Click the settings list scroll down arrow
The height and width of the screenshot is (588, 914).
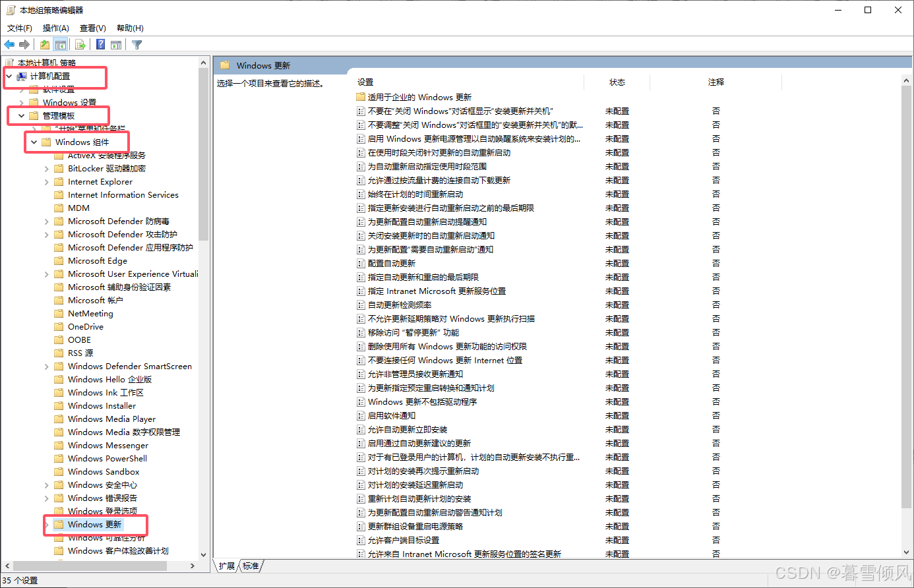pos(906,552)
